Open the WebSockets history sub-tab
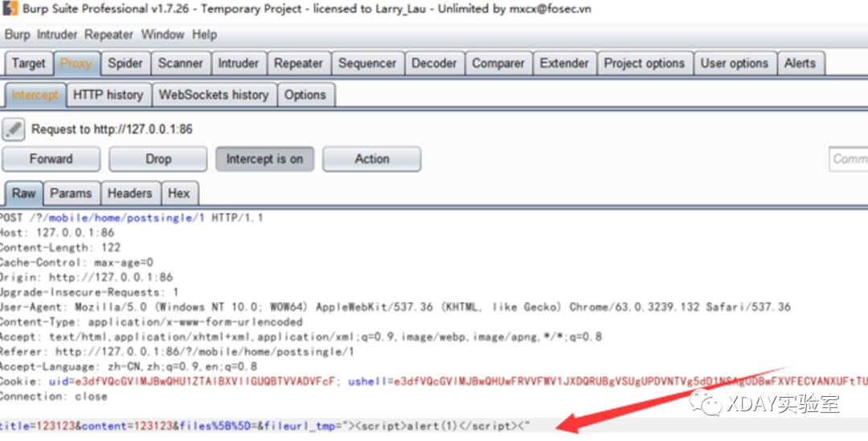868x441 pixels. [214, 95]
